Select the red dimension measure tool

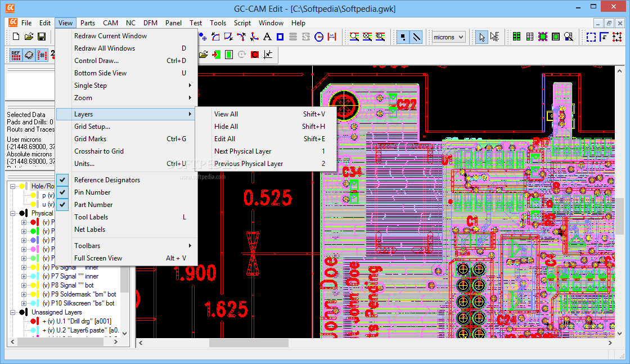click(x=332, y=37)
